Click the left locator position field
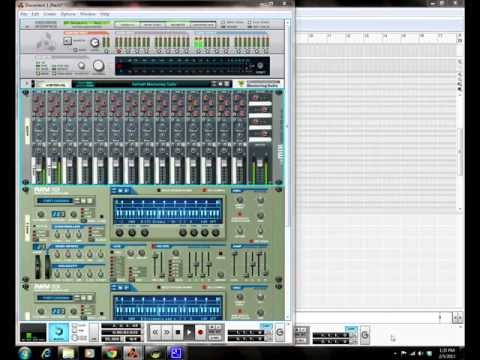Screen dimensions: 480x360 tap(246, 332)
